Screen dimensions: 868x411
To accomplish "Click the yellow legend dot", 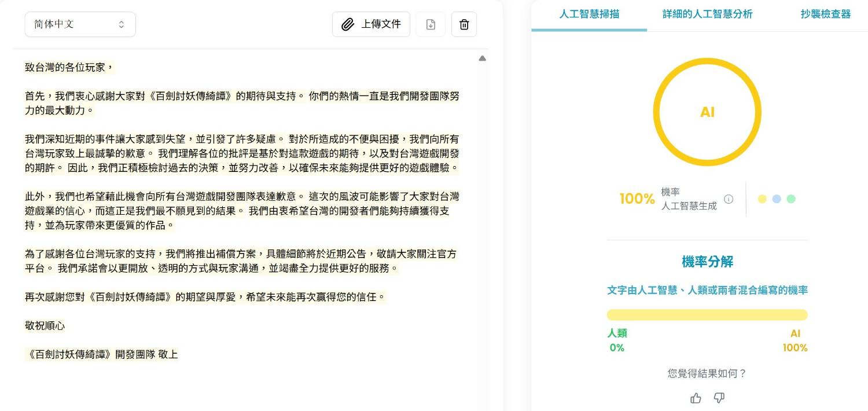I will tap(762, 199).
